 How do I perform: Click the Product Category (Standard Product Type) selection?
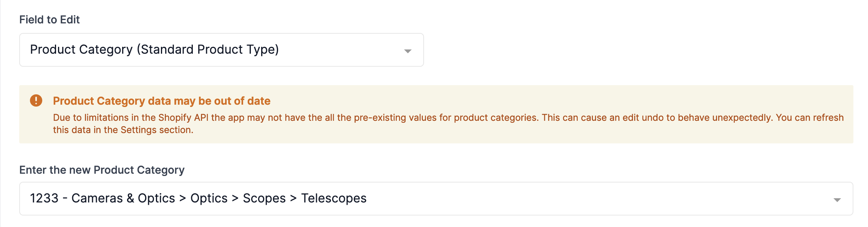154,49
